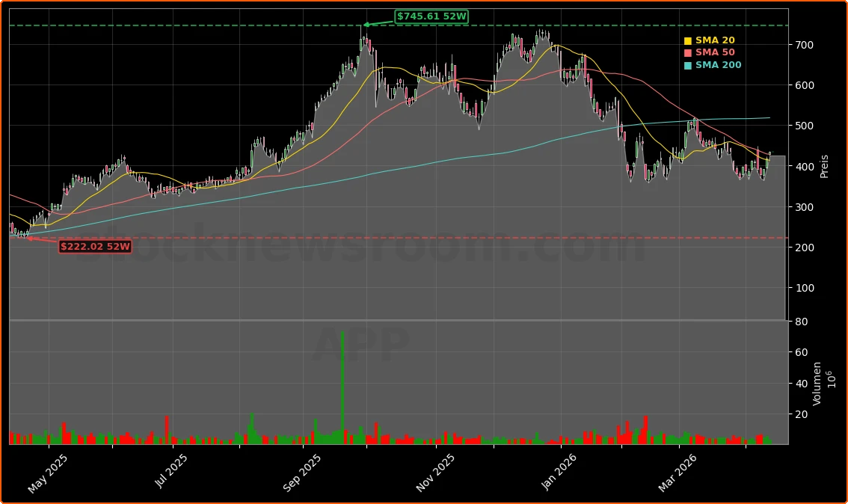848x504 pixels.
Task: Click the APP ticker watermark
Action: pyautogui.click(x=361, y=345)
